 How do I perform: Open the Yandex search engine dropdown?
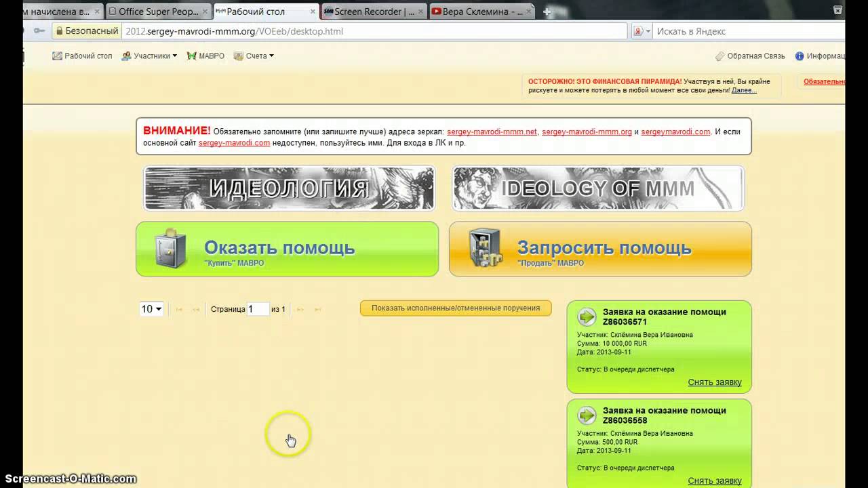click(642, 31)
